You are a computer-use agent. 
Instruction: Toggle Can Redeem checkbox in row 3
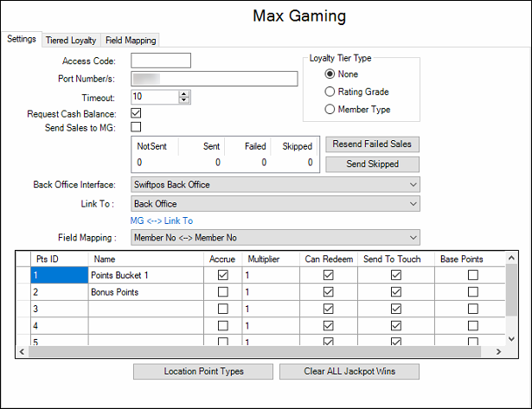329,309
